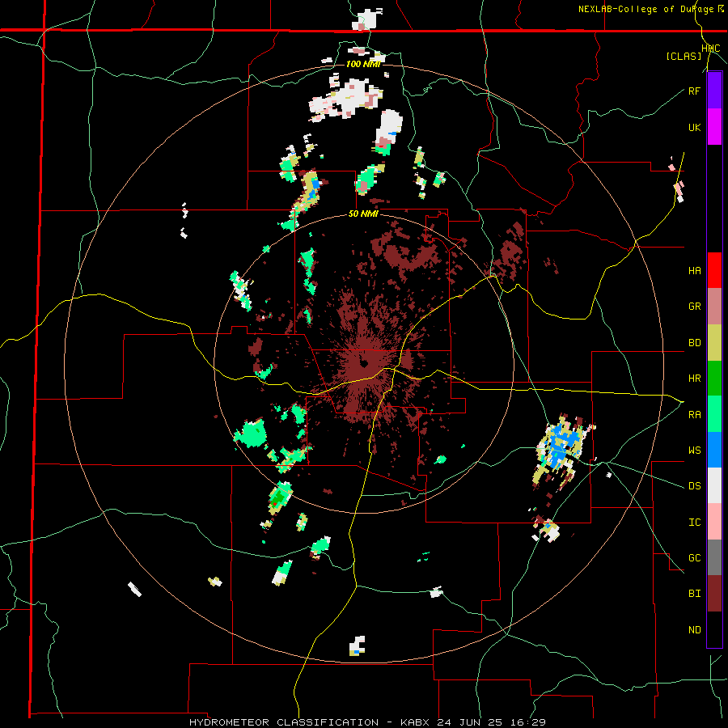728x728 pixels.
Task: Click the UK legend label
Action: tap(694, 127)
